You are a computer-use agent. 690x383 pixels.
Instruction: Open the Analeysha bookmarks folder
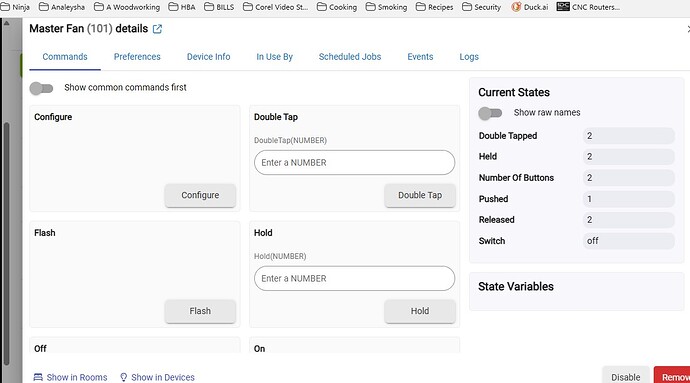click(62, 7)
